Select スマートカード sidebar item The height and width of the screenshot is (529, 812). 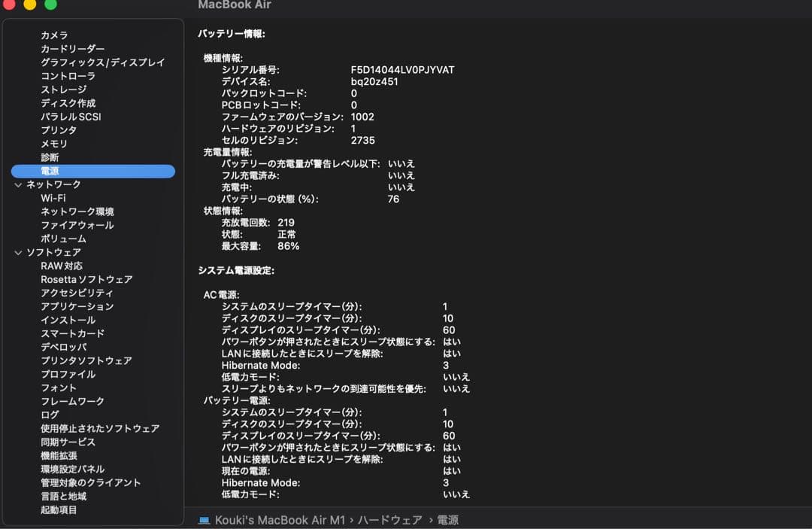point(72,333)
